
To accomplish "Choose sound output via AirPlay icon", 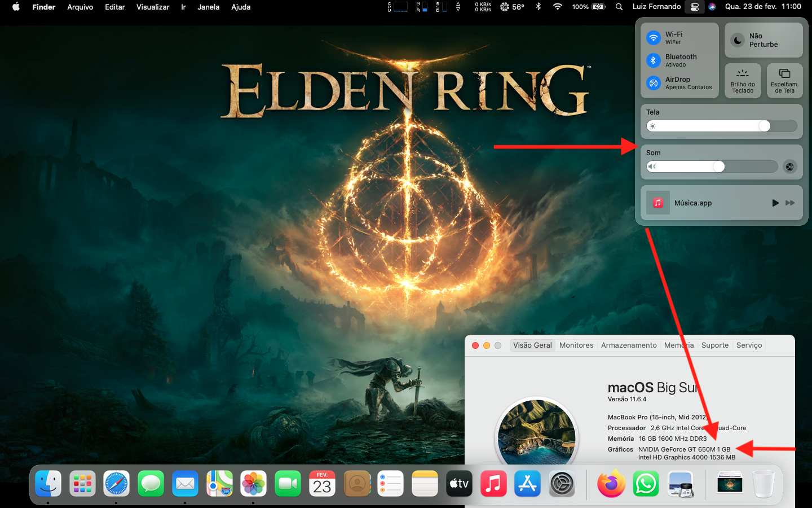I will [790, 167].
